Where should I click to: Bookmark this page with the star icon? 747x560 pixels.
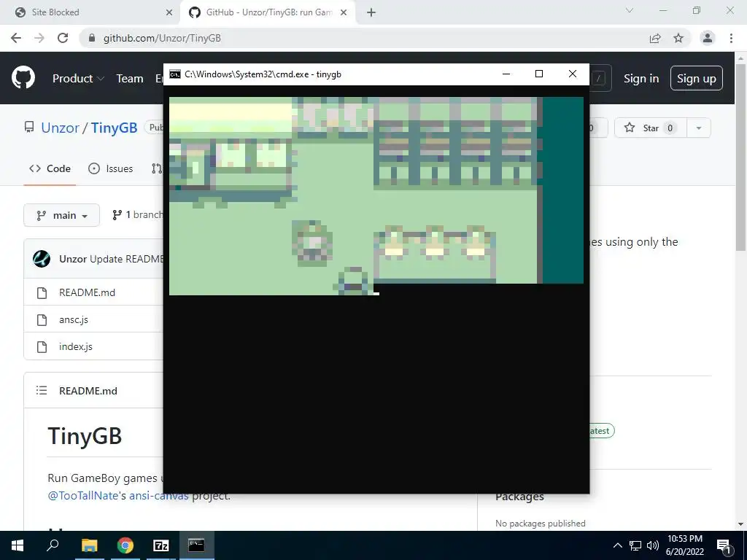coord(678,38)
